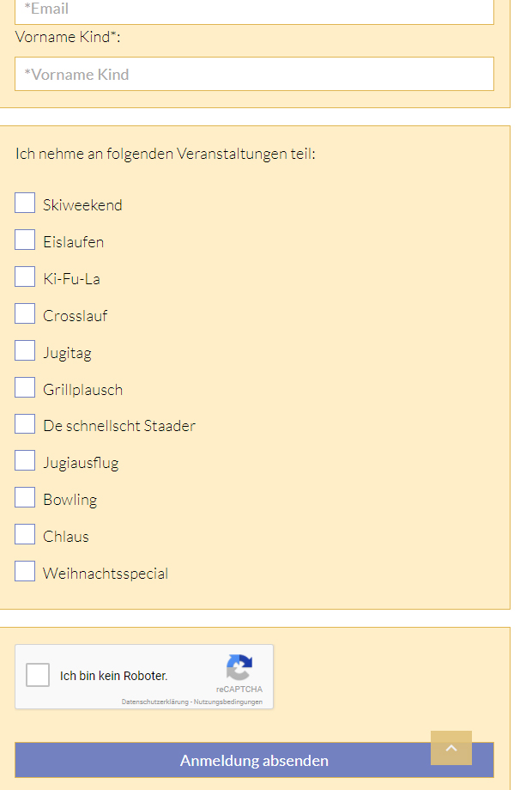Focus the Vorname Kind input field
532x790 pixels.
[254, 74]
